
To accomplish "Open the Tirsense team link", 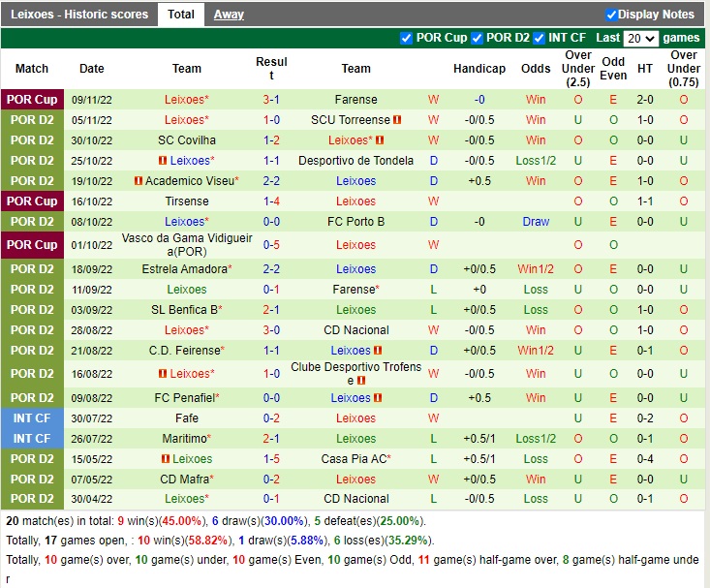I will click(x=187, y=201).
